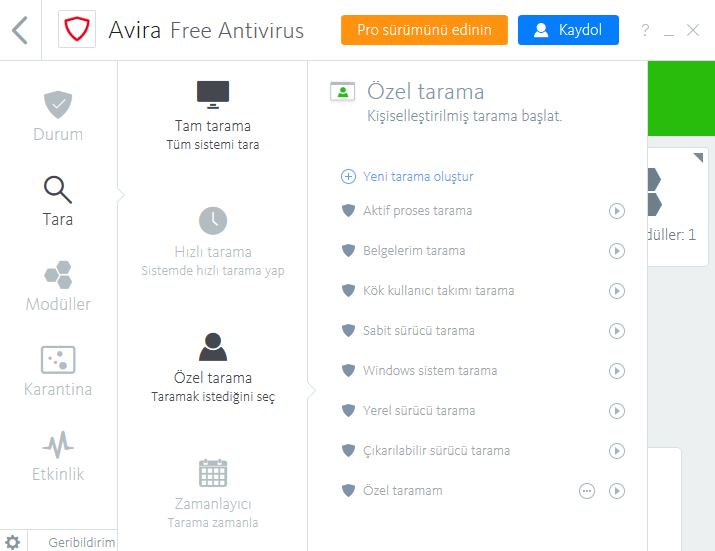Run Windows sistem tarama scan
The width and height of the screenshot is (715, 551).
[x=617, y=371]
